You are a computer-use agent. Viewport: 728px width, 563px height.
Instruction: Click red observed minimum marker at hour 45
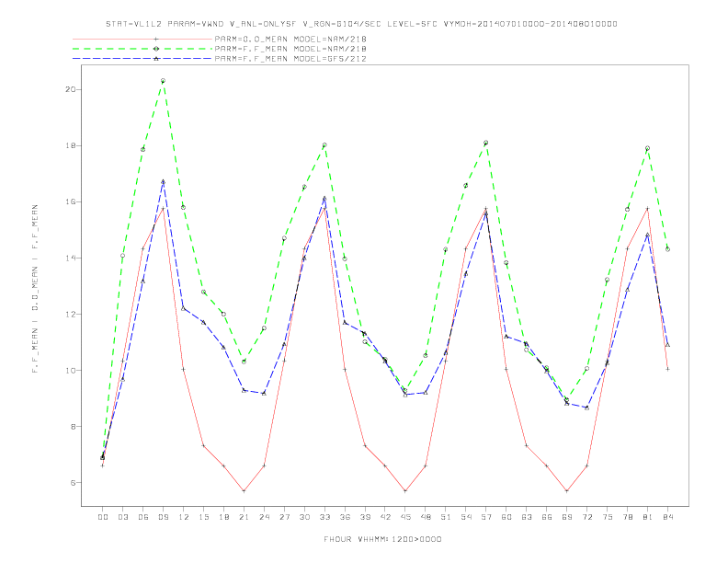click(x=405, y=490)
